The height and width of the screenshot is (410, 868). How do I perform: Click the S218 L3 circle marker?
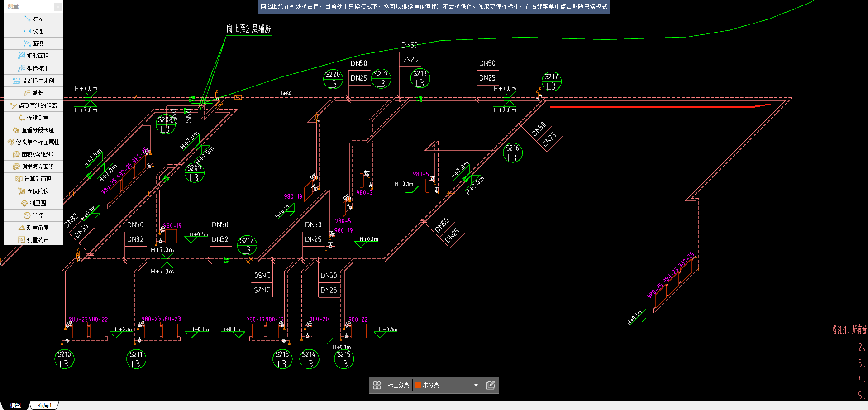coord(420,78)
